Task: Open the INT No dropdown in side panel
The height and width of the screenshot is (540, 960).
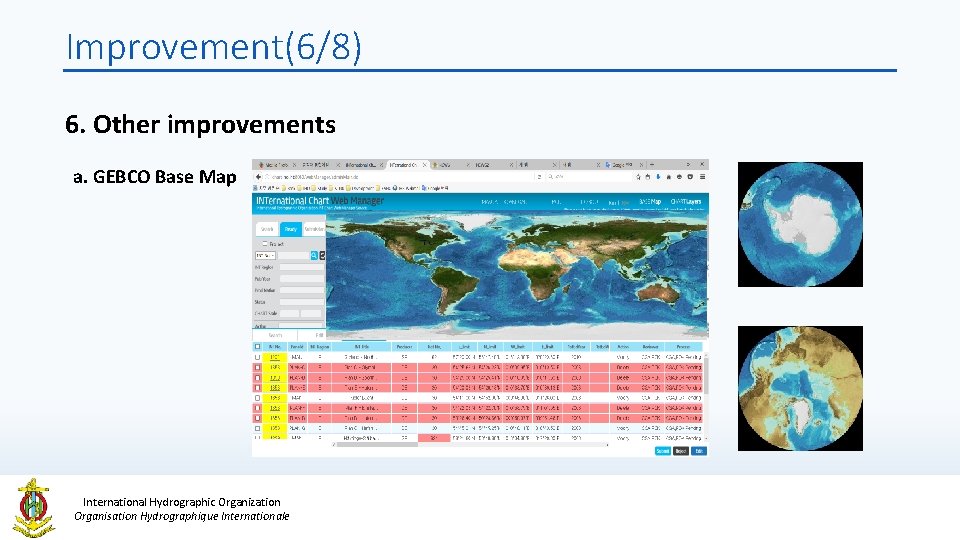Action: click(x=265, y=255)
